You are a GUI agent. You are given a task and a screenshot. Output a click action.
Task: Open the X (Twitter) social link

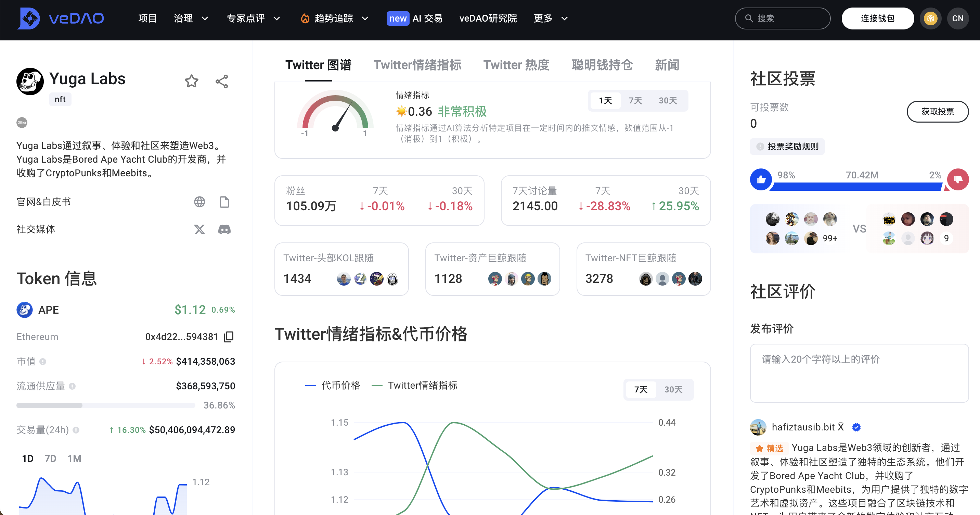(x=199, y=229)
